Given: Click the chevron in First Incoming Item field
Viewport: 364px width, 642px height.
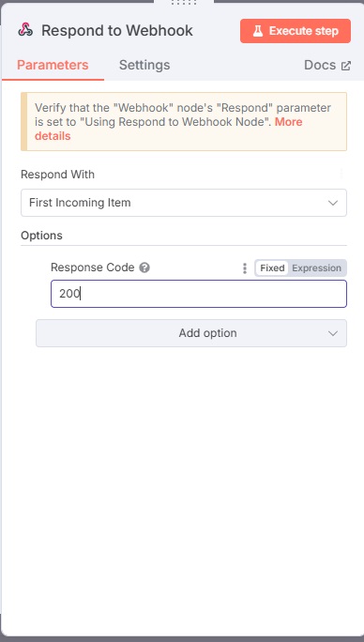Looking at the screenshot, I should tap(333, 203).
